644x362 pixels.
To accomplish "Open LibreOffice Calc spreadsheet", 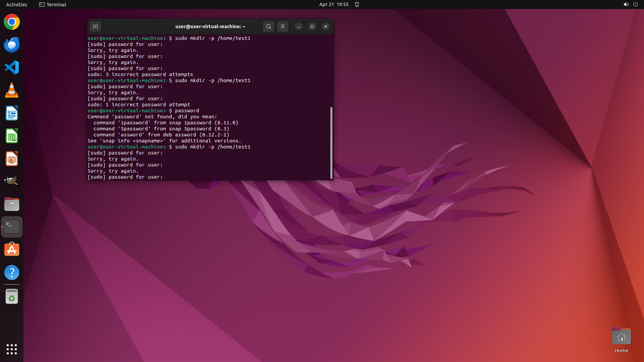I will [x=12, y=136].
